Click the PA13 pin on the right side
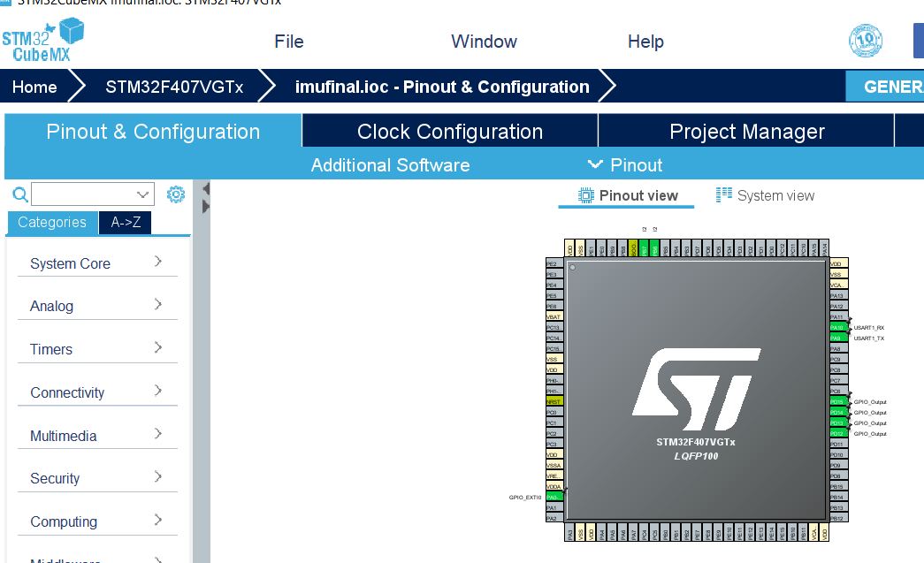The height and width of the screenshot is (563, 924). [x=838, y=295]
